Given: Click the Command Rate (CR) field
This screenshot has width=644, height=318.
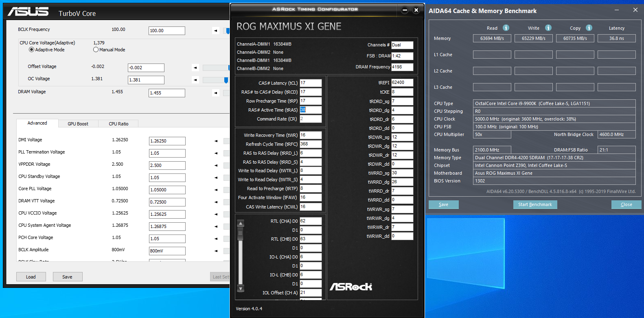Looking at the screenshot, I should coord(311,119).
